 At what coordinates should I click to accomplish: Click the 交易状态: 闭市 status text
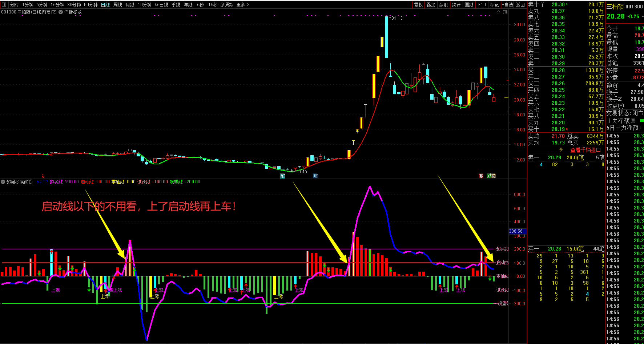(x=625, y=113)
